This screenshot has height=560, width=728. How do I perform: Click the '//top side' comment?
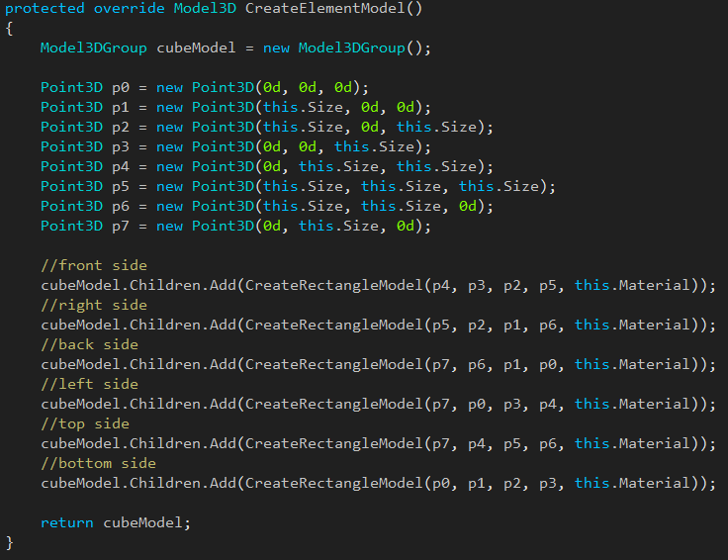tap(85, 423)
